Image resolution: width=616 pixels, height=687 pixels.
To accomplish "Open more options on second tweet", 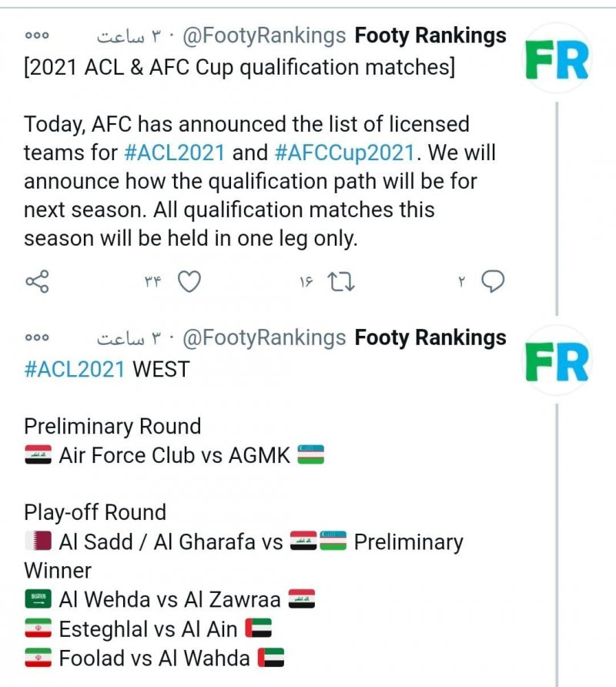I will (37, 337).
